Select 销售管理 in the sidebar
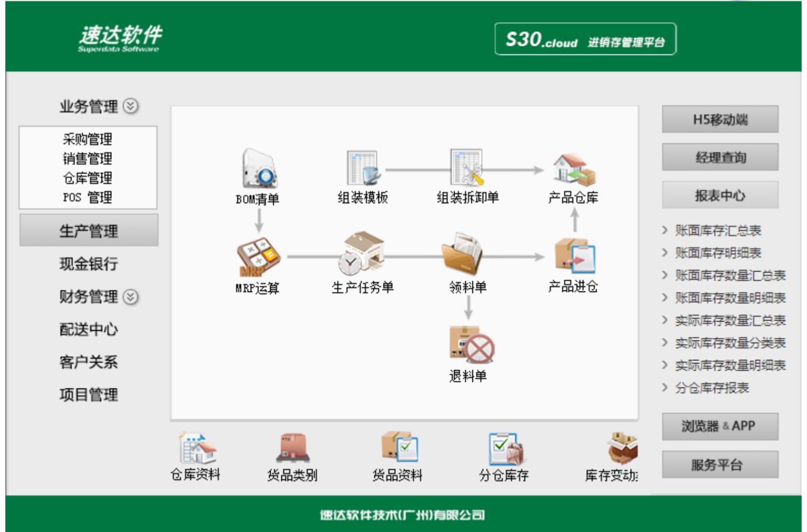This screenshot has width=807, height=532. pyautogui.click(x=88, y=159)
